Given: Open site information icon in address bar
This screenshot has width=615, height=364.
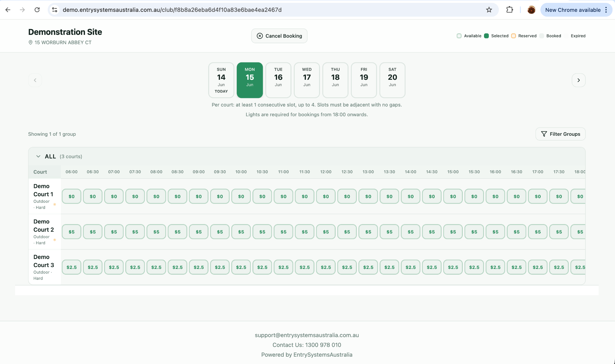Looking at the screenshot, I should click(x=55, y=10).
